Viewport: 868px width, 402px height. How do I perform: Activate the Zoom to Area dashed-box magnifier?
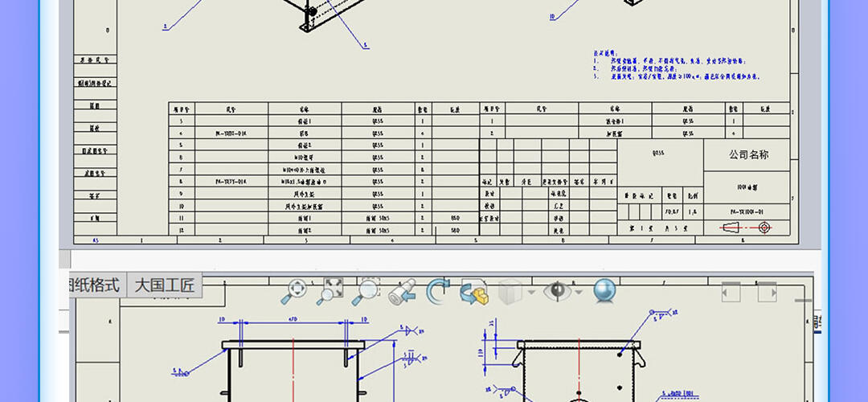(366, 291)
